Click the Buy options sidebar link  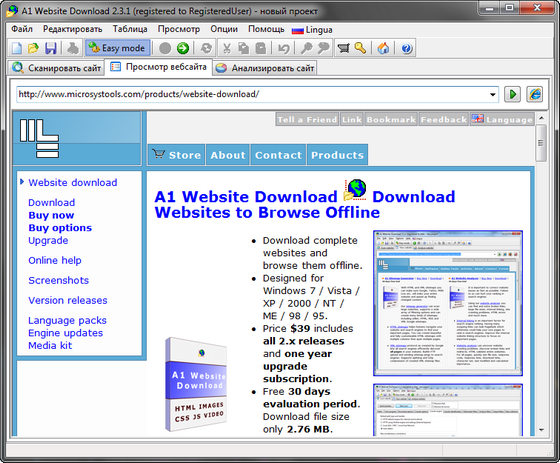click(60, 228)
